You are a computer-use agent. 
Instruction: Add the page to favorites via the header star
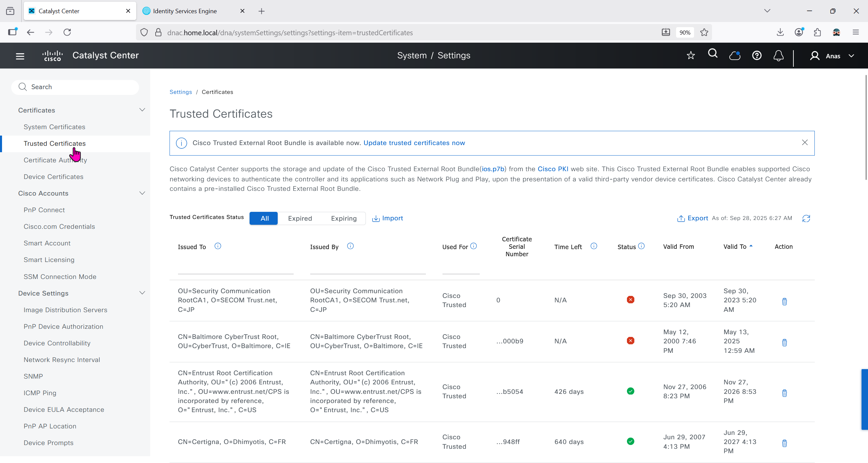pos(691,56)
